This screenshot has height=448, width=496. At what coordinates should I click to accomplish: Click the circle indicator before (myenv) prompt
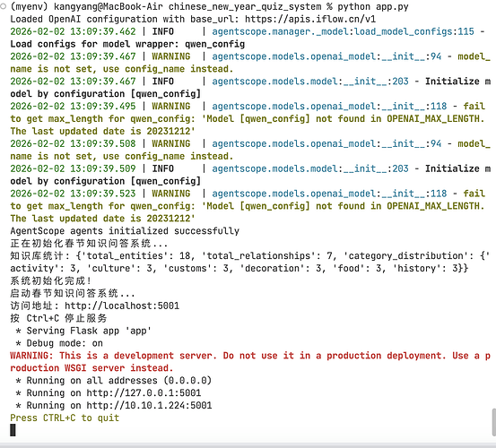[x=4, y=6]
